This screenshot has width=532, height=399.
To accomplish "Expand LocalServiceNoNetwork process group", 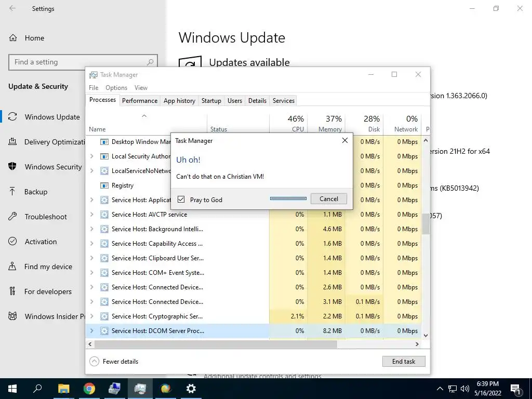I will [x=91, y=170].
